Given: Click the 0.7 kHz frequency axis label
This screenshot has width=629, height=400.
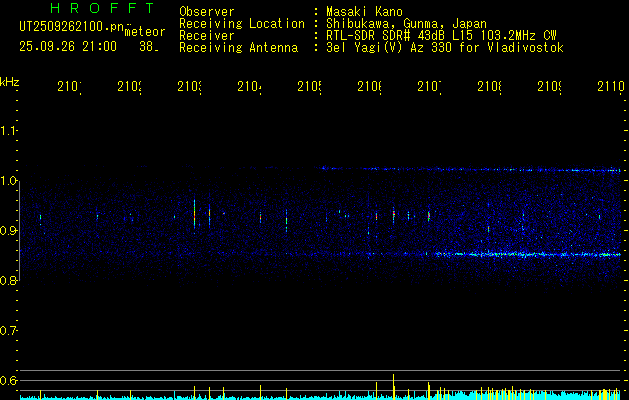Looking at the screenshot, I should 8,331.
